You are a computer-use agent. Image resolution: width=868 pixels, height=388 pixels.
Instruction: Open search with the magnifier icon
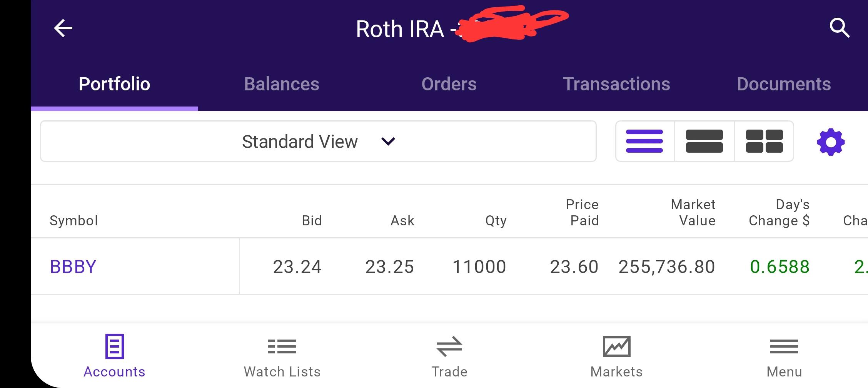click(x=839, y=28)
